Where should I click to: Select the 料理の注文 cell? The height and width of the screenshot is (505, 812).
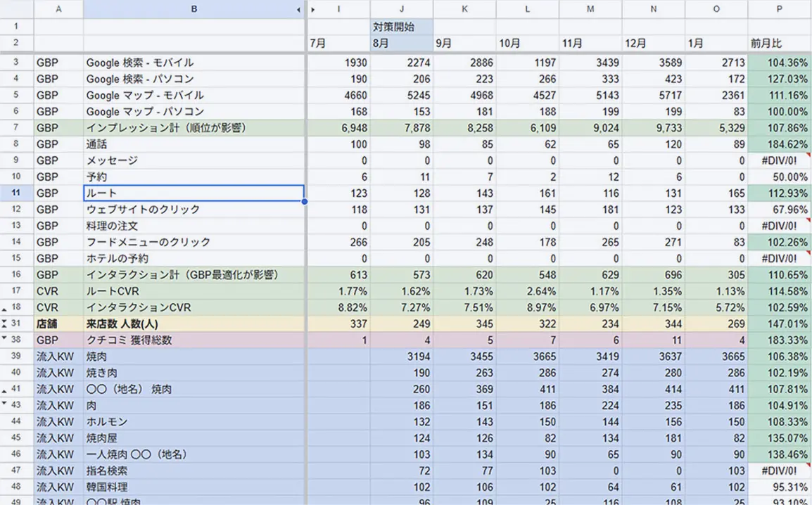pos(194,226)
